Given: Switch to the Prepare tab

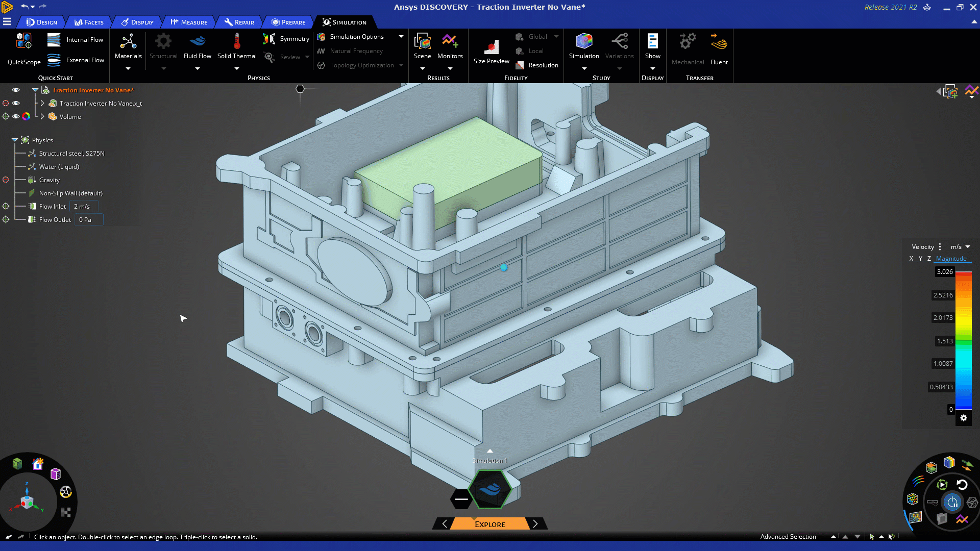Looking at the screenshot, I should [288, 22].
